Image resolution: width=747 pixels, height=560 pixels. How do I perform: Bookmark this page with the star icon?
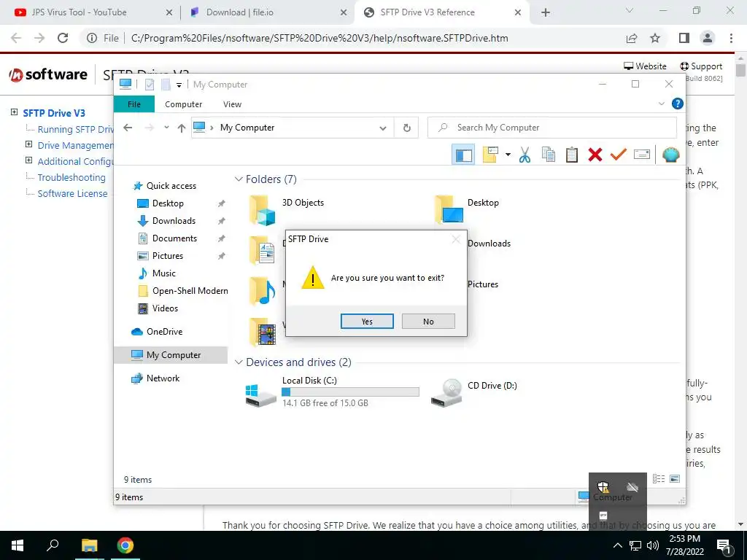[655, 38]
